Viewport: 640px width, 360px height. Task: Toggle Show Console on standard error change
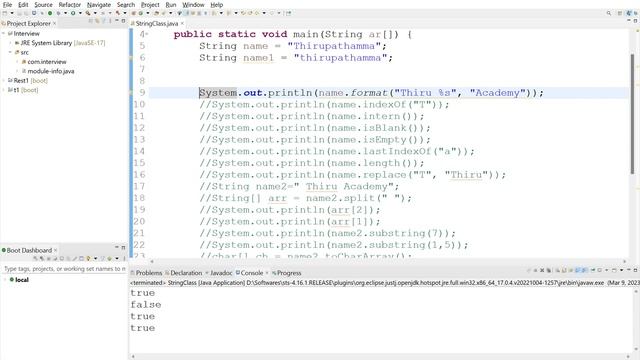point(584,270)
